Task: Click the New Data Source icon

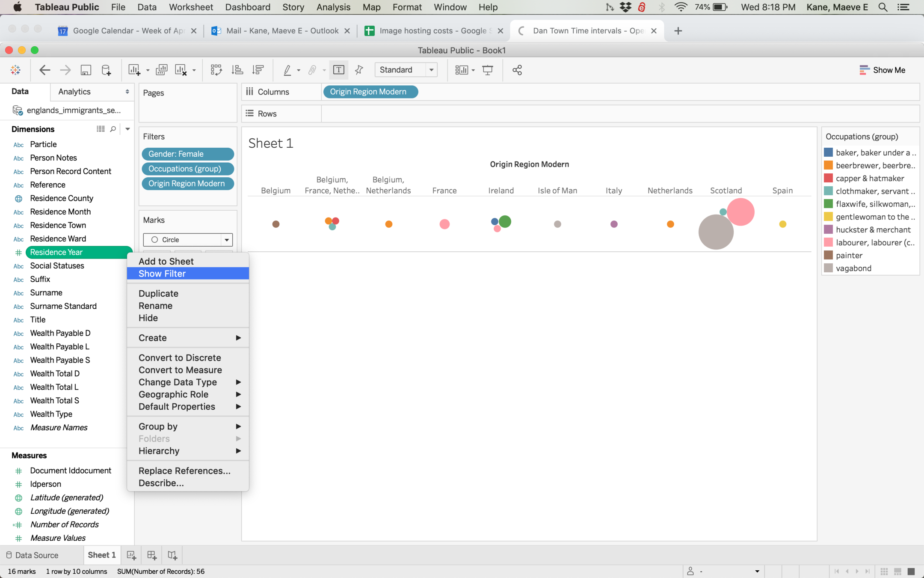Action: [106, 70]
